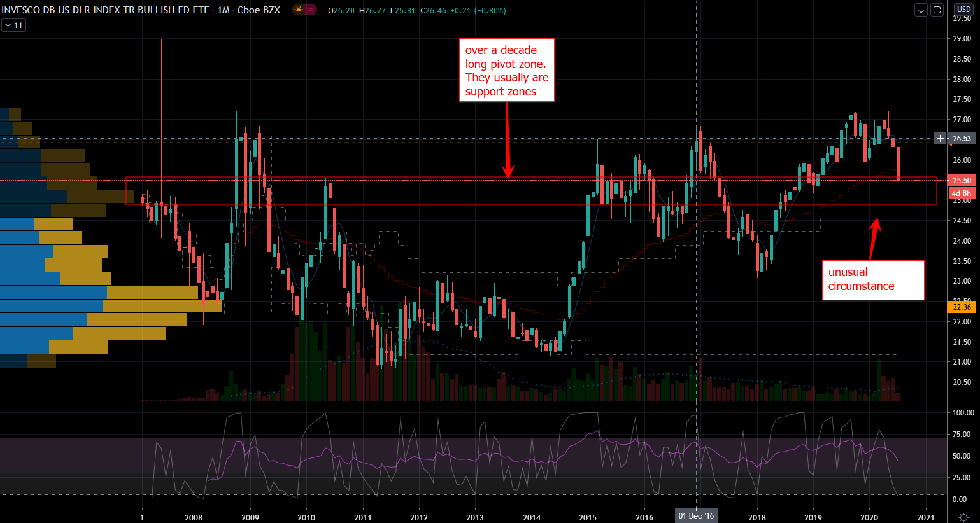
Task: Click the 2012 year on the time axis
Action: point(419,517)
